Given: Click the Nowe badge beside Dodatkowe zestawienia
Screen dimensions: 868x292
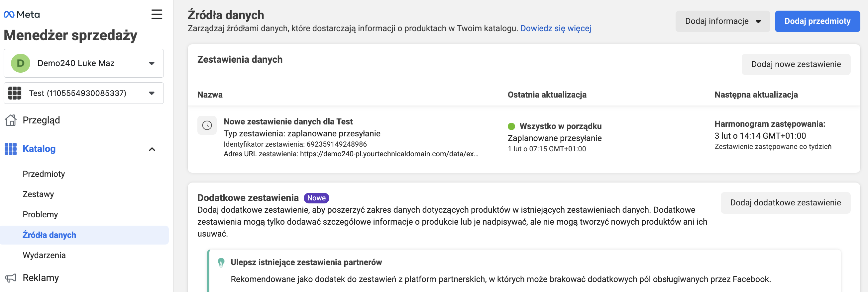Looking at the screenshot, I should pyautogui.click(x=316, y=198).
